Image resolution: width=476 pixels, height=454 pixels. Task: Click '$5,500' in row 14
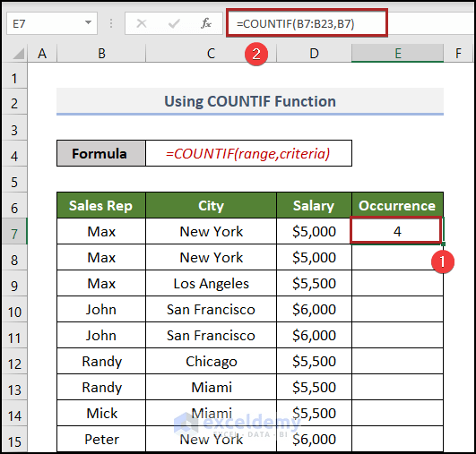(315, 413)
